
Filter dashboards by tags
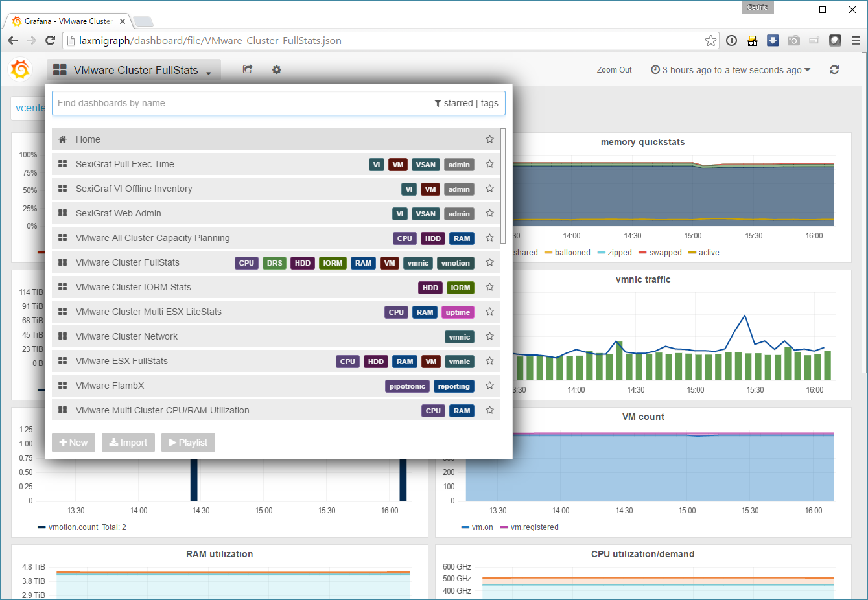(x=489, y=103)
